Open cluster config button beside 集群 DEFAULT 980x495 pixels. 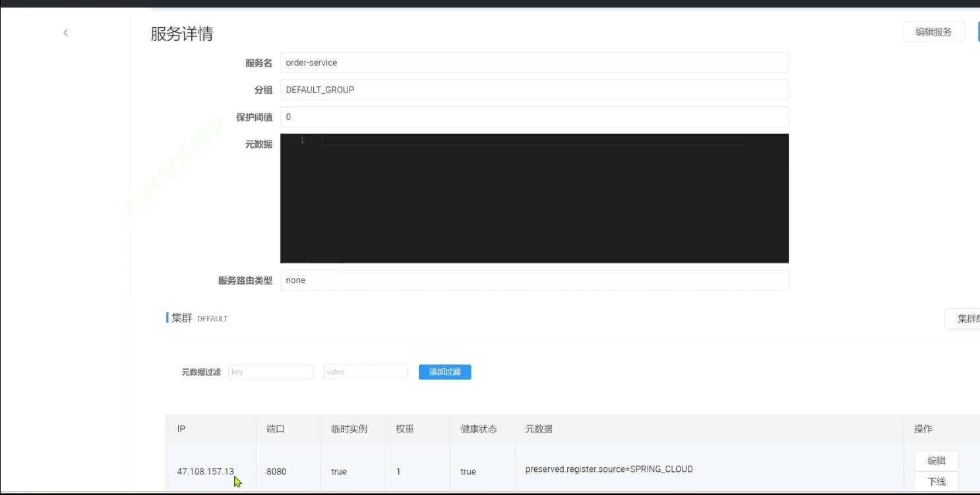[x=962, y=319]
